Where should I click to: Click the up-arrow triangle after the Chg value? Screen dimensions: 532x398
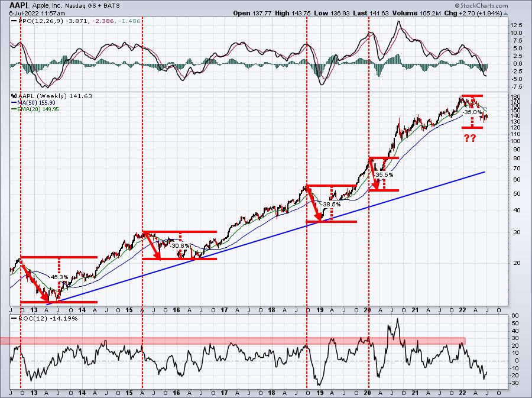[x=505, y=14]
